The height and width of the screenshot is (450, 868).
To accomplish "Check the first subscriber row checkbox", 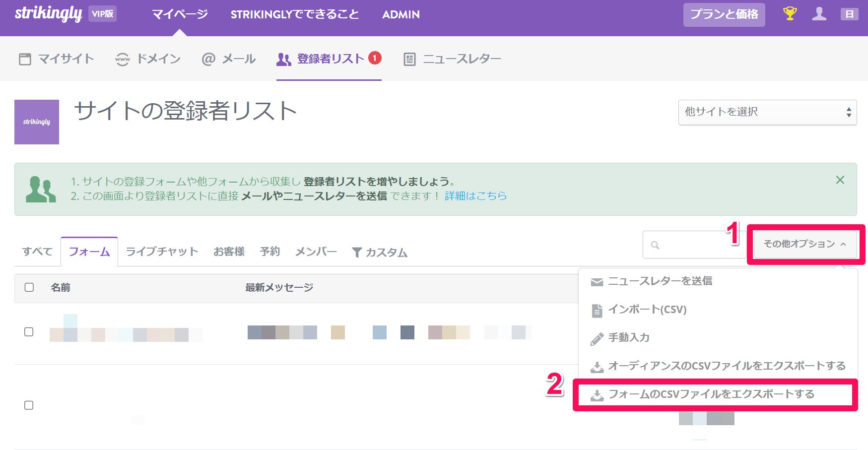I will 29,332.
